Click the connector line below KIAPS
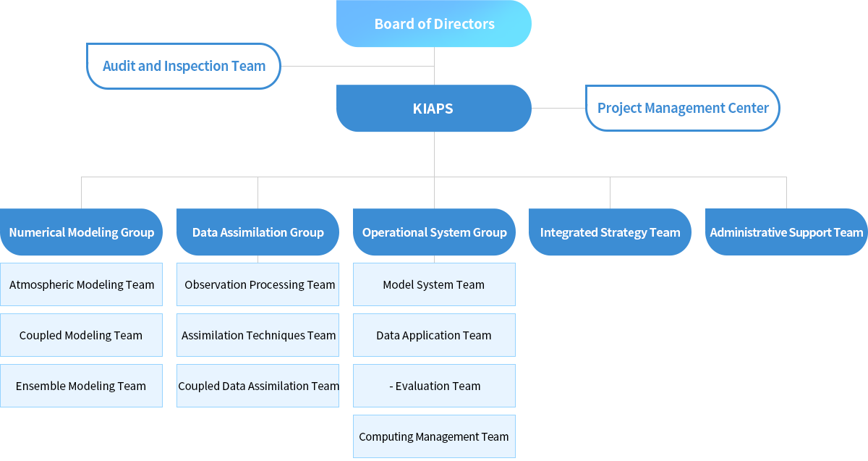The width and height of the screenshot is (868, 461). [434, 154]
